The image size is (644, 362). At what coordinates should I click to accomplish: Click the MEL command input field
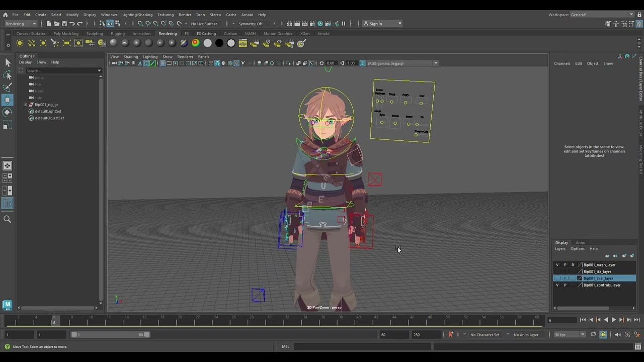362,346
